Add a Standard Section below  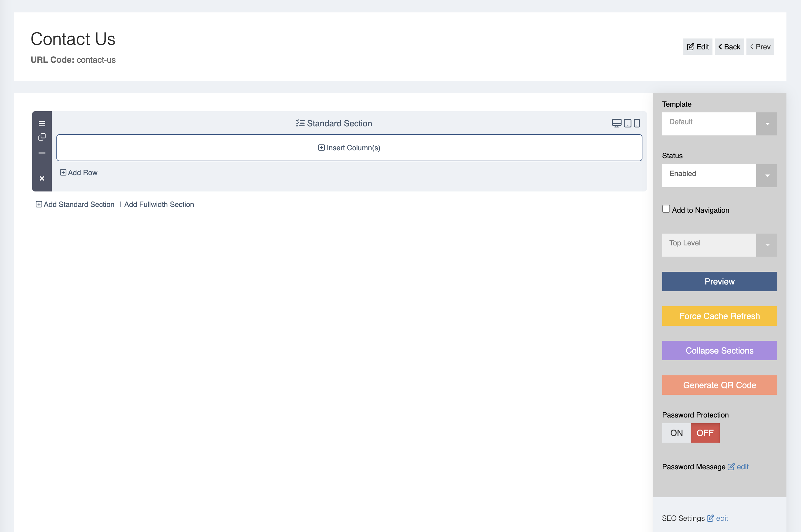[75, 204]
